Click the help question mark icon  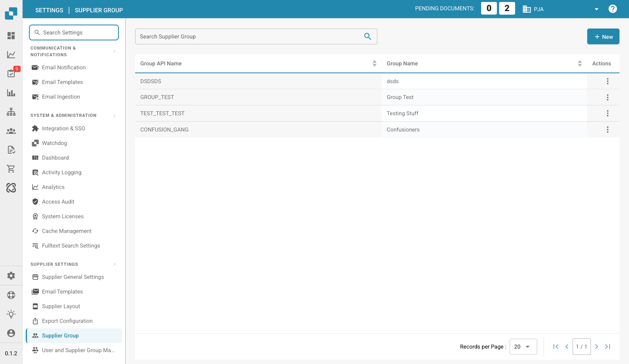[613, 9]
